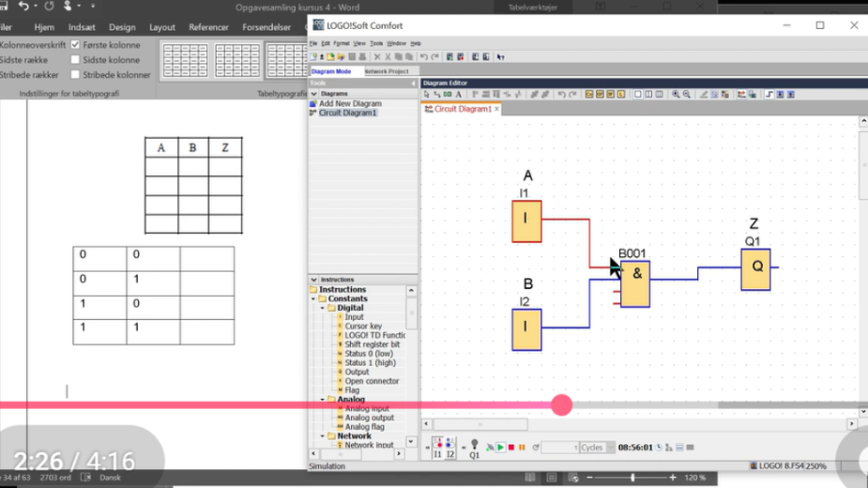This screenshot has height=488, width=868.
Task: Click the cycles number input field
Action: (559, 447)
